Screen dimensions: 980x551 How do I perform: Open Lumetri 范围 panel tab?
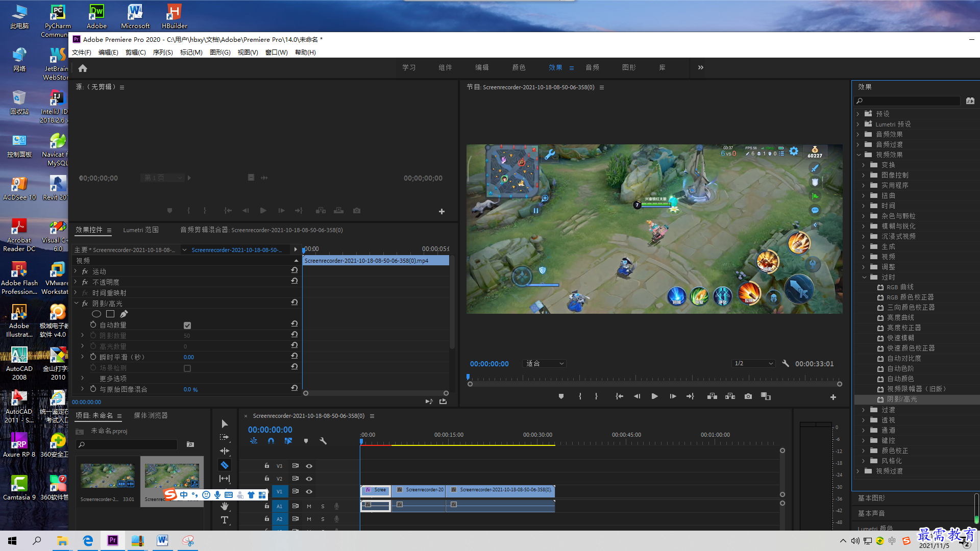tap(141, 230)
